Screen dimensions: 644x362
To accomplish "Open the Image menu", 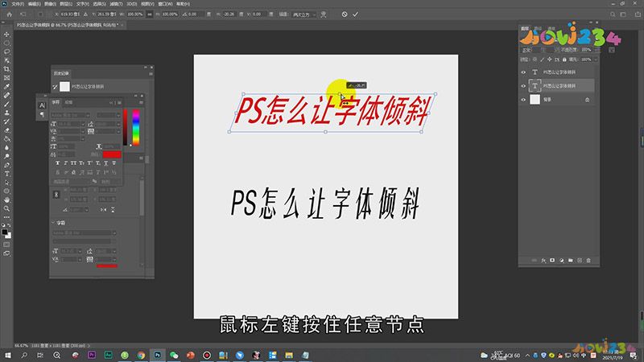I will 50,4.
